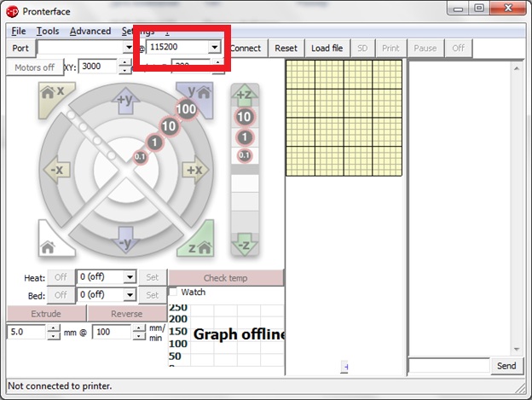
Task: Open the Tools menu
Action: [x=47, y=31]
